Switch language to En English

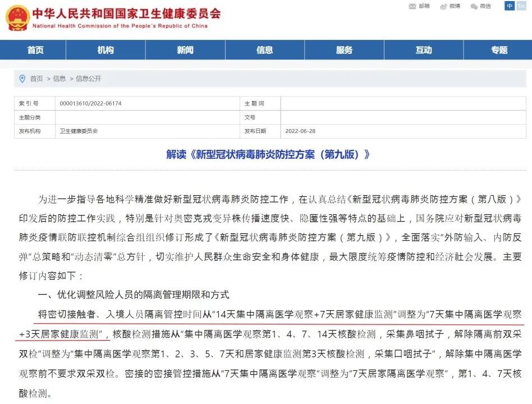[521, 6]
